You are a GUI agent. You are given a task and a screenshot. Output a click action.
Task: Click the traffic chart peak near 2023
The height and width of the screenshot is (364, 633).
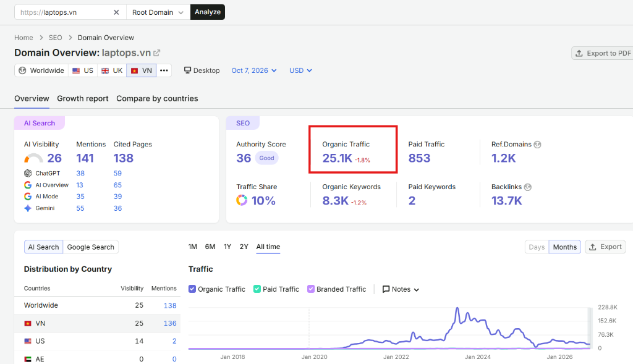pos(457,308)
